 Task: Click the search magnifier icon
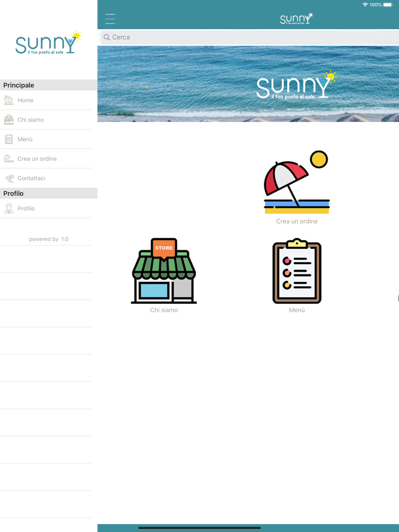point(107,37)
